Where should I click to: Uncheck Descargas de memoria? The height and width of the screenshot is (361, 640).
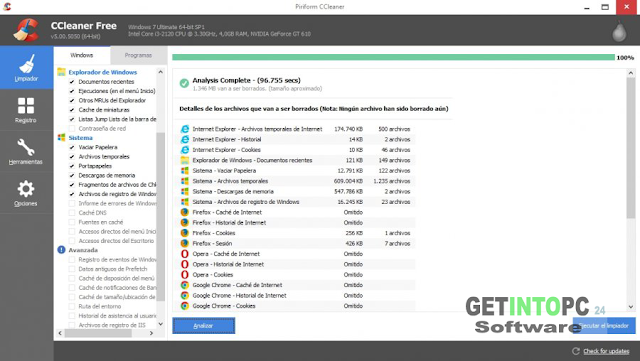pos(72,175)
